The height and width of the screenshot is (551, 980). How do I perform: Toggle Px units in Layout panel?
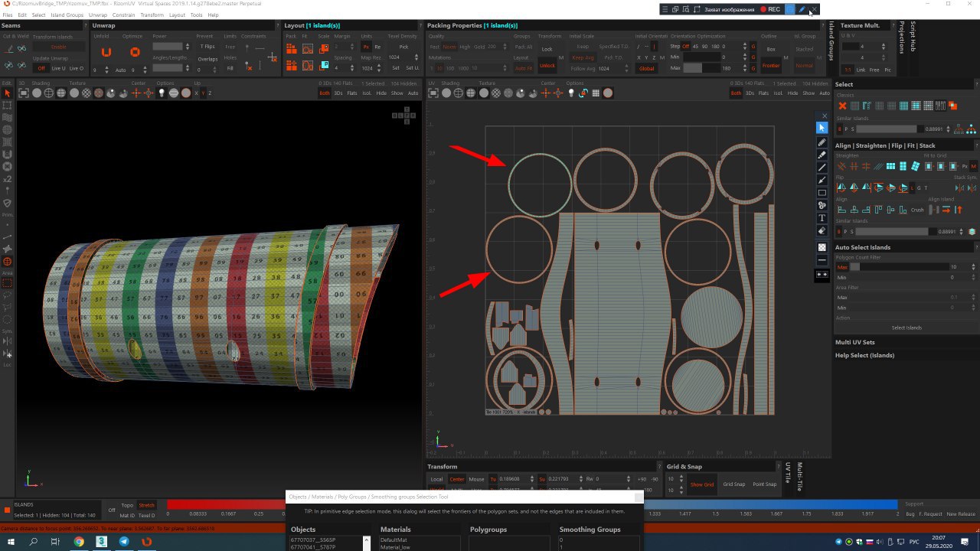[x=366, y=47]
